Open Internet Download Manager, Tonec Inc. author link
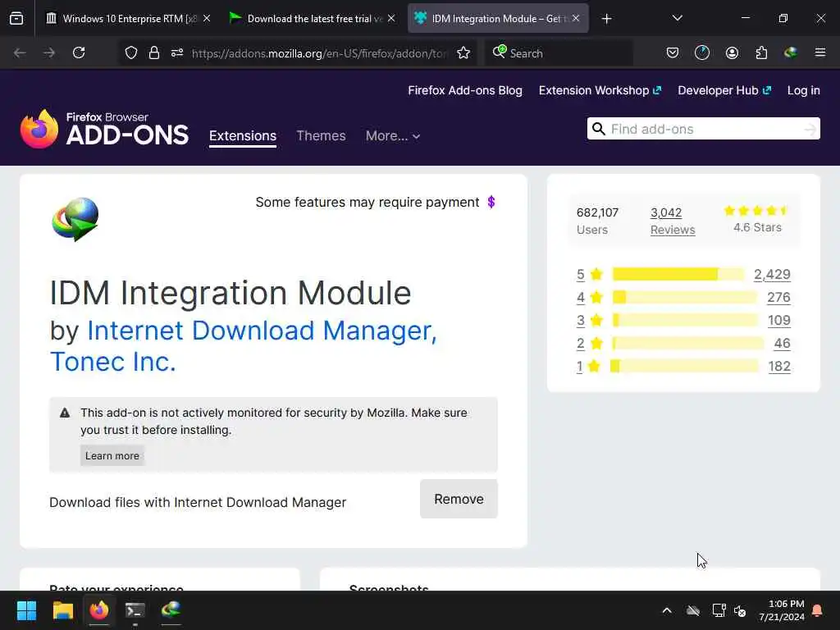840x630 pixels. (x=243, y=346)
